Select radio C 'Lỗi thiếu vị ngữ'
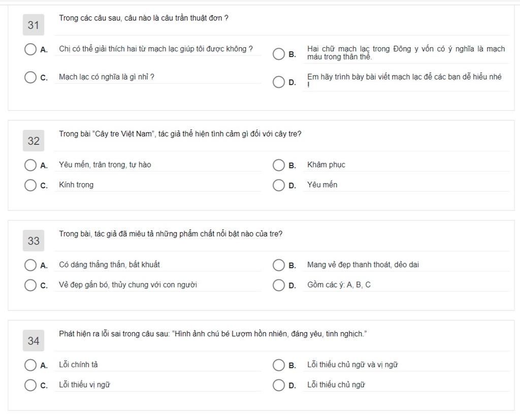 pos(30,385)
